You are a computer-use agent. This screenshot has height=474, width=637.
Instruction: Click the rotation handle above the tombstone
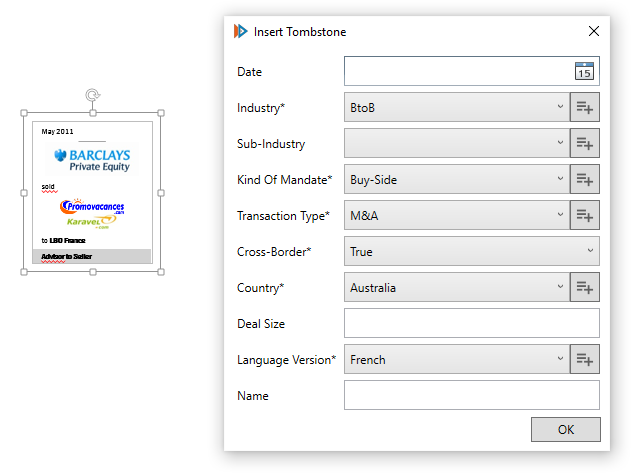[92, 96]
